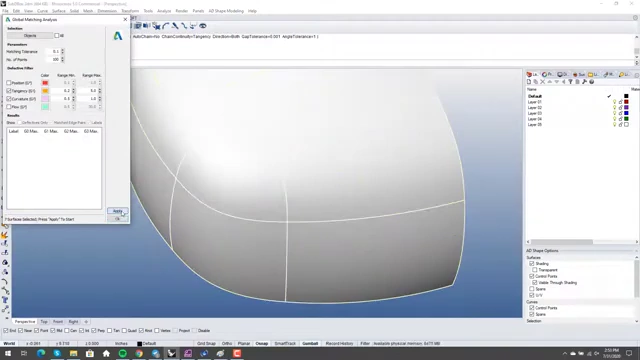Open Skype from the taskbar
The image size is (640, 360).
57,353
